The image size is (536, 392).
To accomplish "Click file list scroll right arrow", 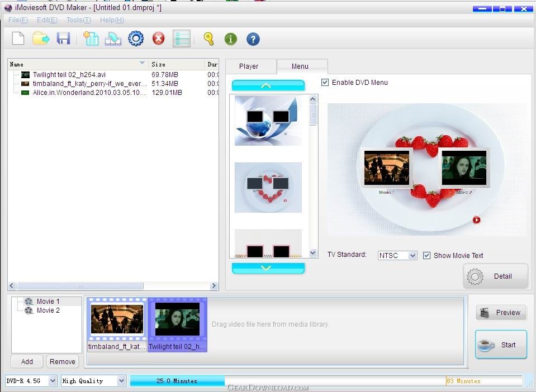I will 214,286.
